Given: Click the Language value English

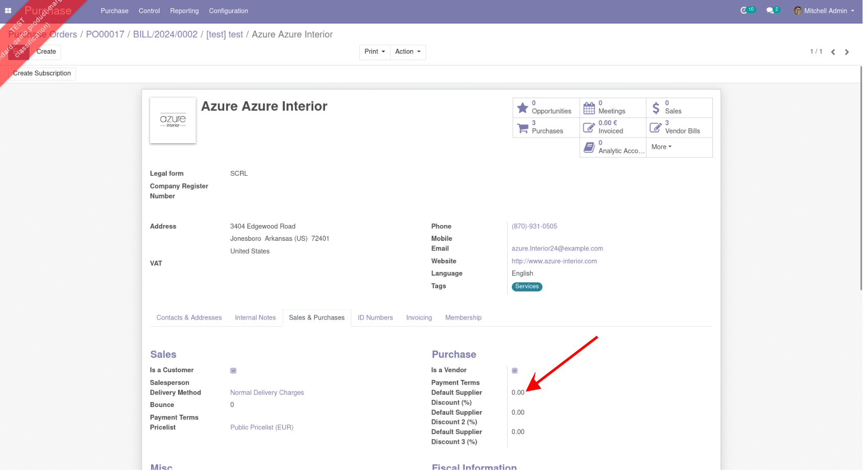Looking at the screenshot, I should (x=522, y=274).
